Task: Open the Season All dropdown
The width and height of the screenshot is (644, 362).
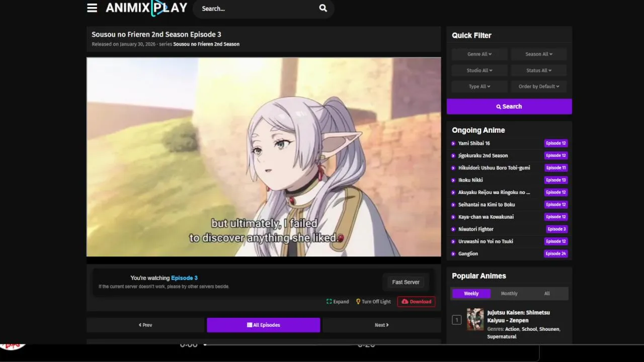Action: click(539, 54)
